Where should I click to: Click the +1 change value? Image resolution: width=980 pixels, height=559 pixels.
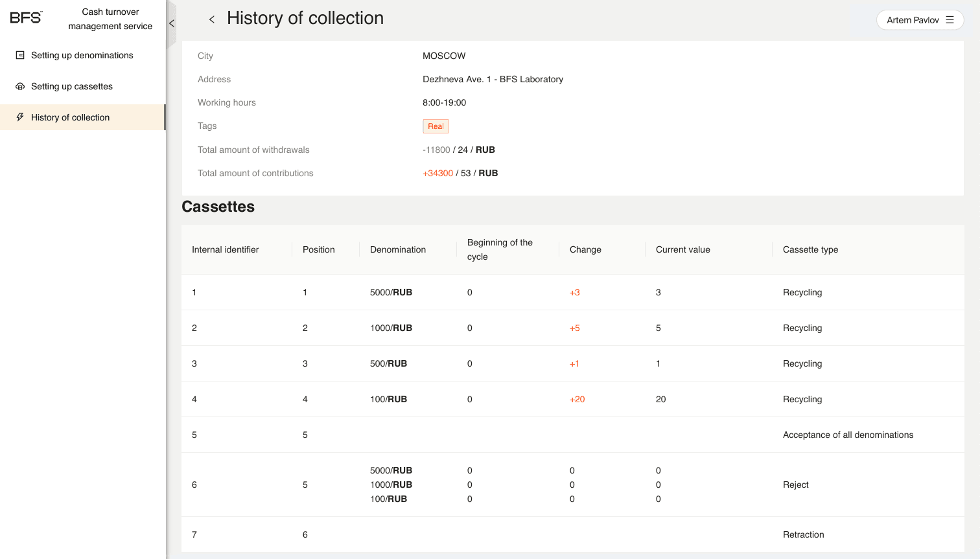(574, 363)
